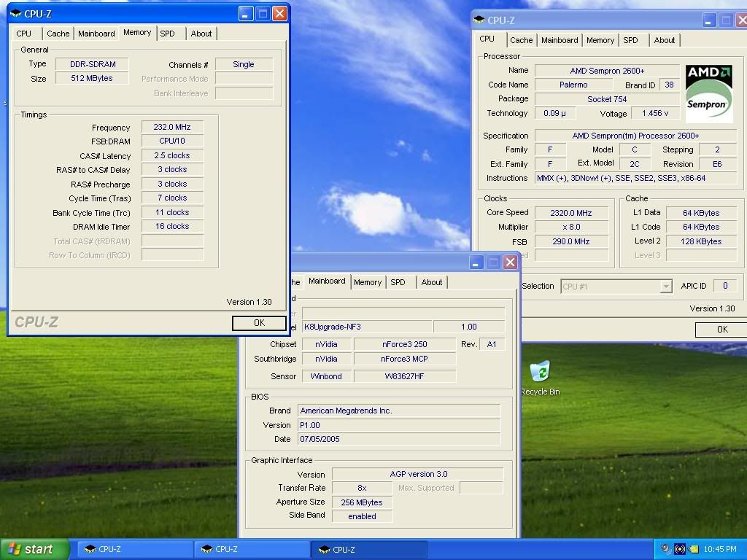Close the Mainboard CPU-Z window
747x560 pixels.
click(510, 262)
